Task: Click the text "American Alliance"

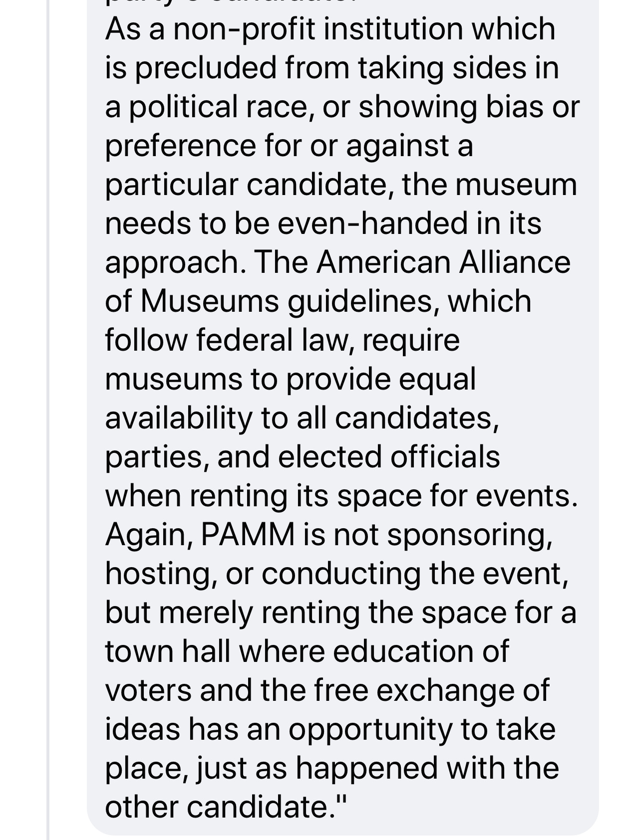Action: (x=443, y=262)
